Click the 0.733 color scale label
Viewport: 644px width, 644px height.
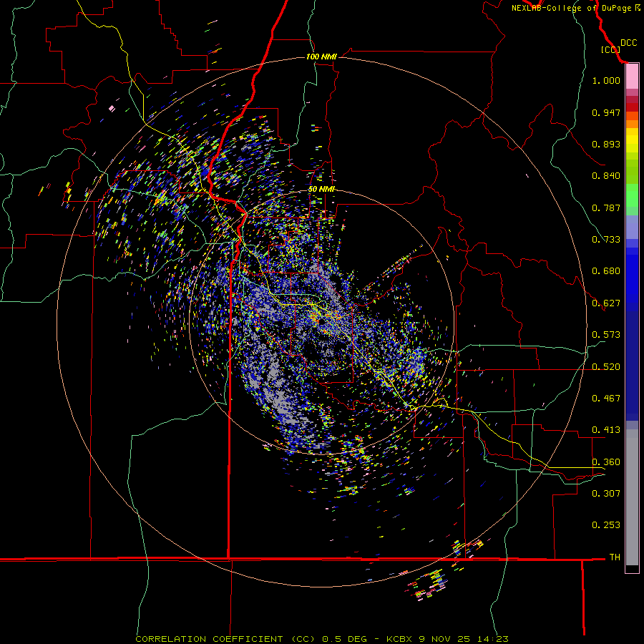tap(606, 240)
